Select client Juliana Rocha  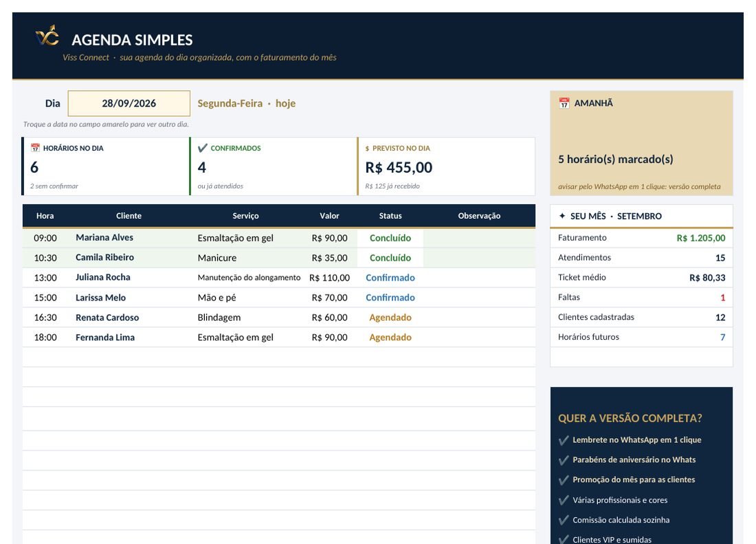(x=102, y=277)
